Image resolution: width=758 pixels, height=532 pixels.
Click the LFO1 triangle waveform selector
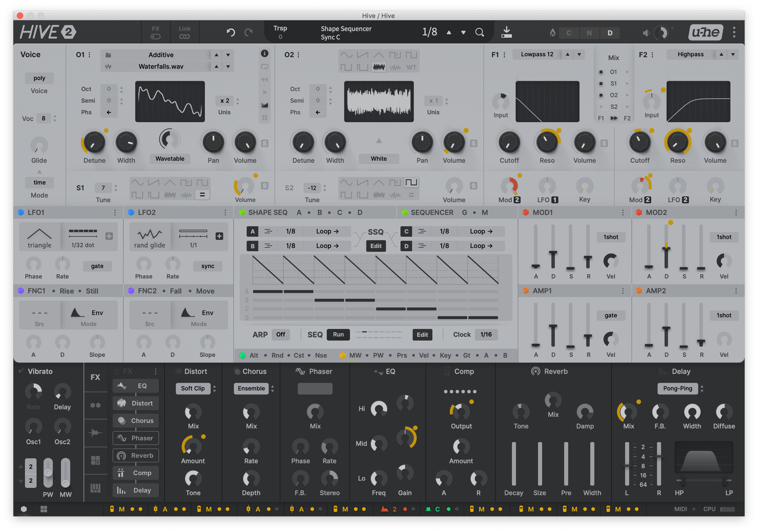point(40,237)
